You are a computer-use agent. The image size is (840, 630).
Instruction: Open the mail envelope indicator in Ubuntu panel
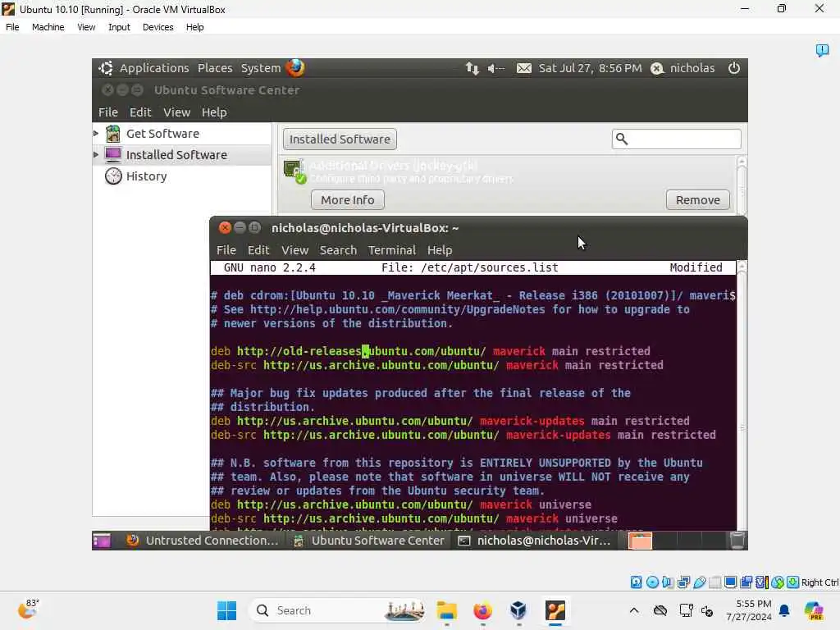[524, 68]
